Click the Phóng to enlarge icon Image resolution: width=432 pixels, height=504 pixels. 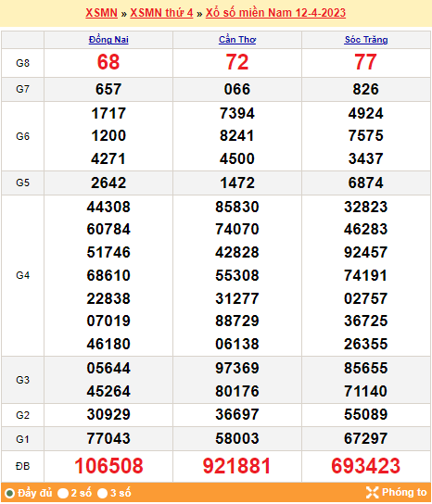click(x=372, y=493)
